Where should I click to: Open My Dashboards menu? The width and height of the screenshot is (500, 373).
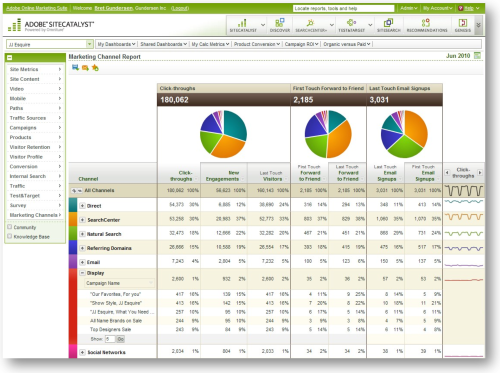[116, 44]
